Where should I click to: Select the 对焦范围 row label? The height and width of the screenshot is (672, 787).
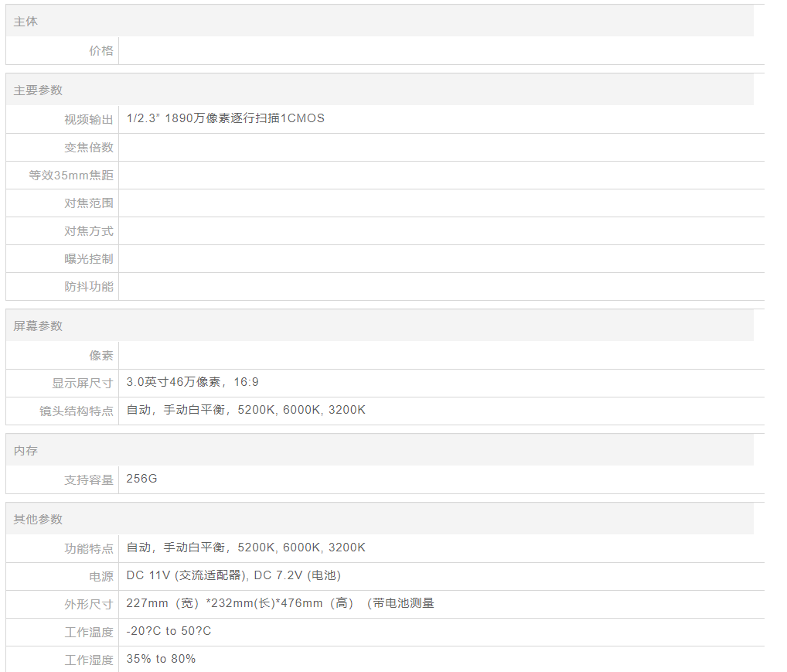(88, 203)
